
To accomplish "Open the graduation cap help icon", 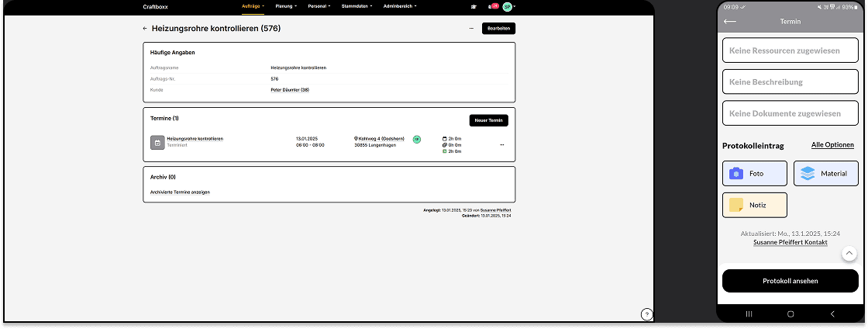I will (x=474, y=7).
